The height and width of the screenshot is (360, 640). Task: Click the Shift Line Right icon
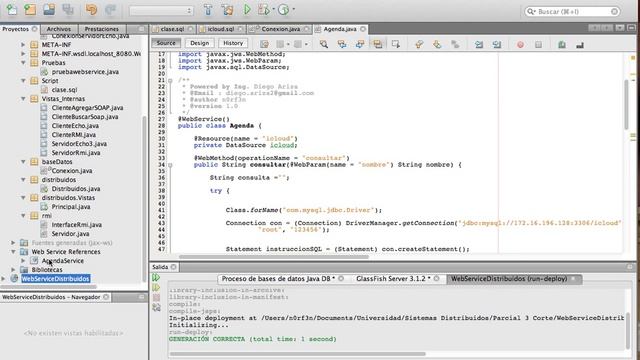tap(497, 44)
